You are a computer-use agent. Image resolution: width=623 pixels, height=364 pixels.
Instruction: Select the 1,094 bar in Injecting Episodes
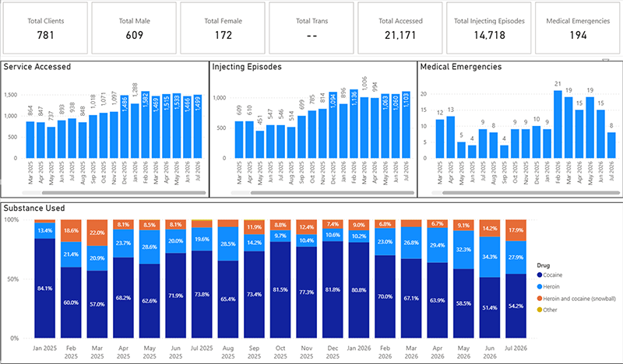[x=333, y=125]
